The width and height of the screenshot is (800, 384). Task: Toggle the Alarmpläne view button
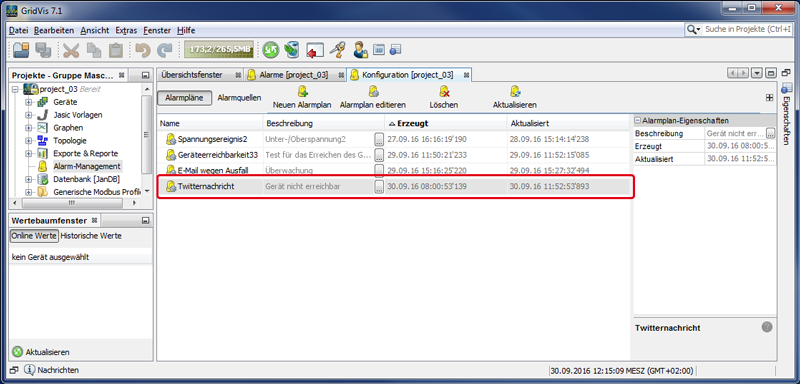coord(184,98)
